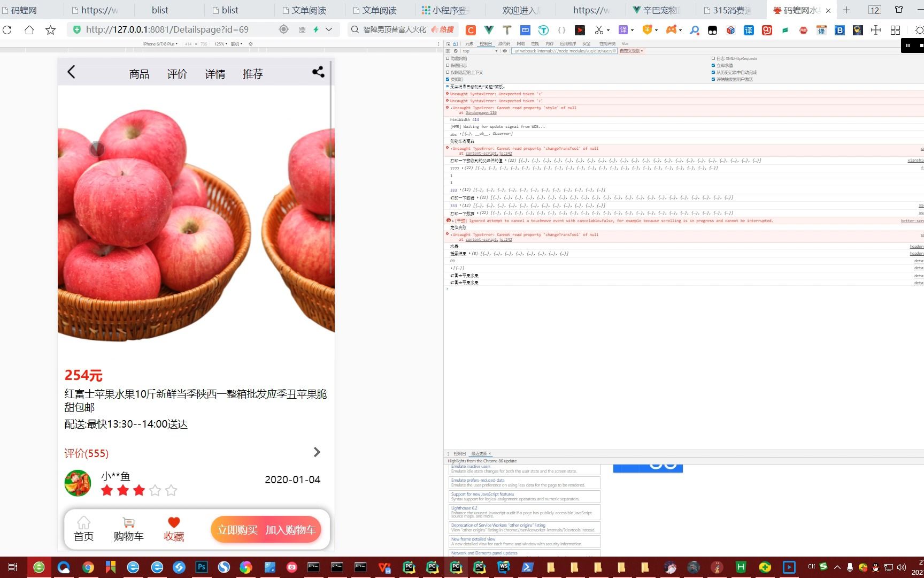Image resolution: width=924 pixels, height=578 pixels.
Task: Uncheck the 立即求值 checkbox
Action: point(713,65)
